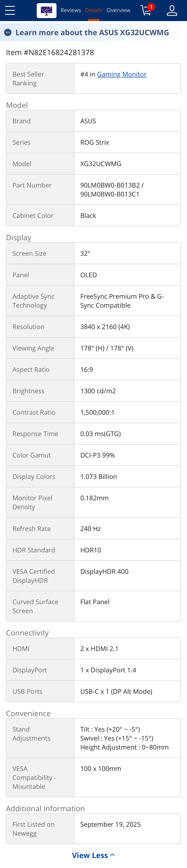
Task: Click the Learn more about ASUS heading
Action: tap(92, 33)
